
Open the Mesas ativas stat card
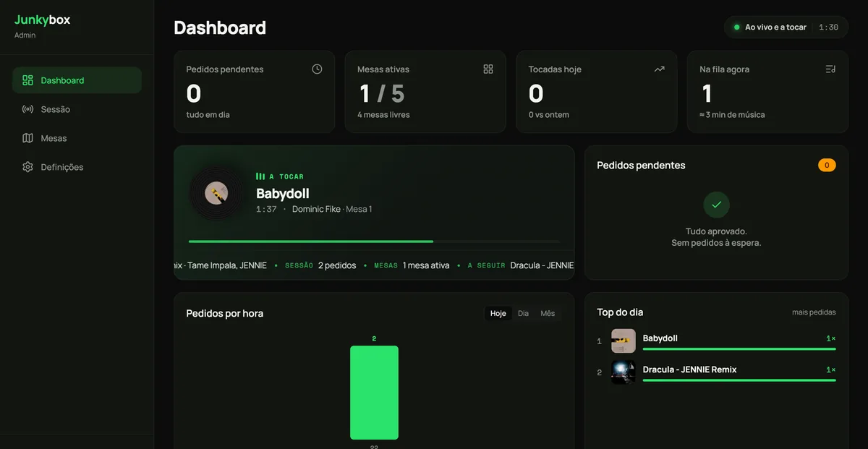point(425,92)
